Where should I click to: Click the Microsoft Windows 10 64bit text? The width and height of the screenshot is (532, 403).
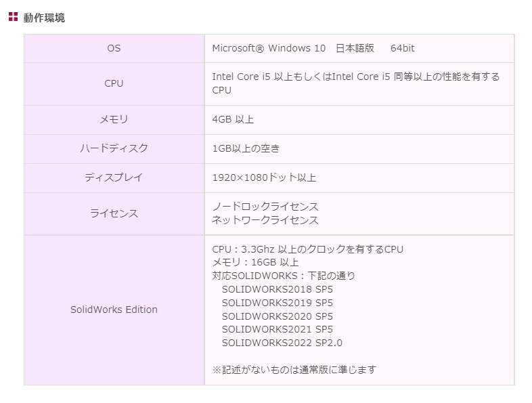pos(313,48)
